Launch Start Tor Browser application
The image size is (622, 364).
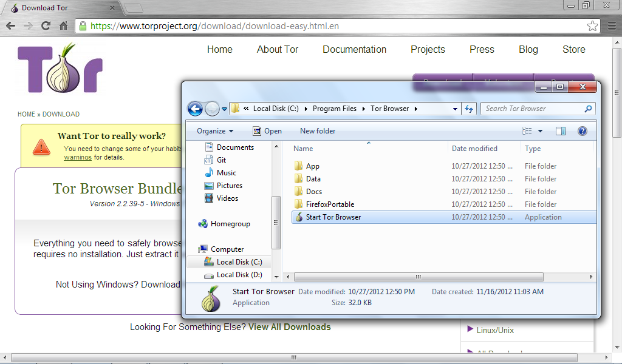pos(333,217)
